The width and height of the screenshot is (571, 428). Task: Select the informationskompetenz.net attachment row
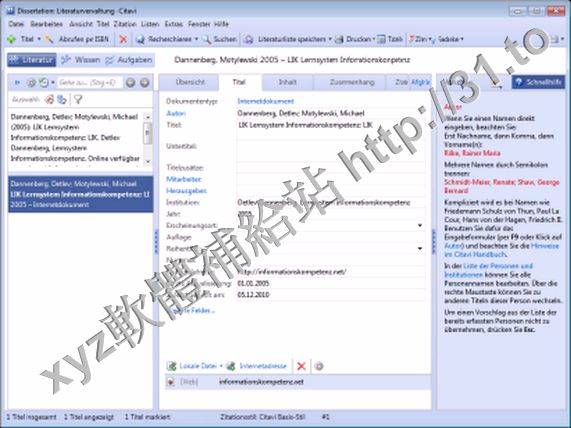(x=298, y=382)
